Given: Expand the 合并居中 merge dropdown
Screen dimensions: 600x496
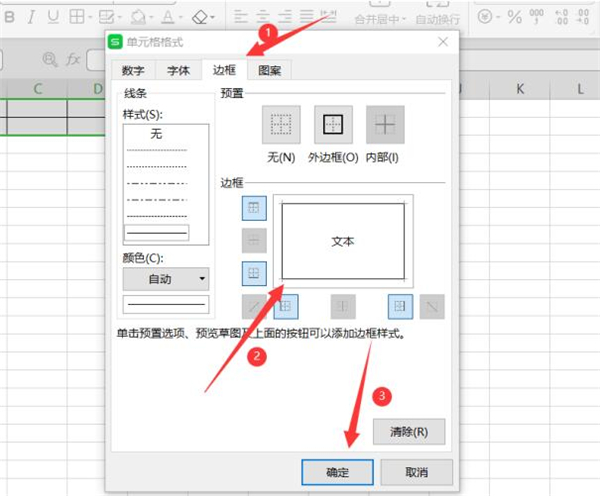Looking at the screenshot, I should click(x=404, y=17).
